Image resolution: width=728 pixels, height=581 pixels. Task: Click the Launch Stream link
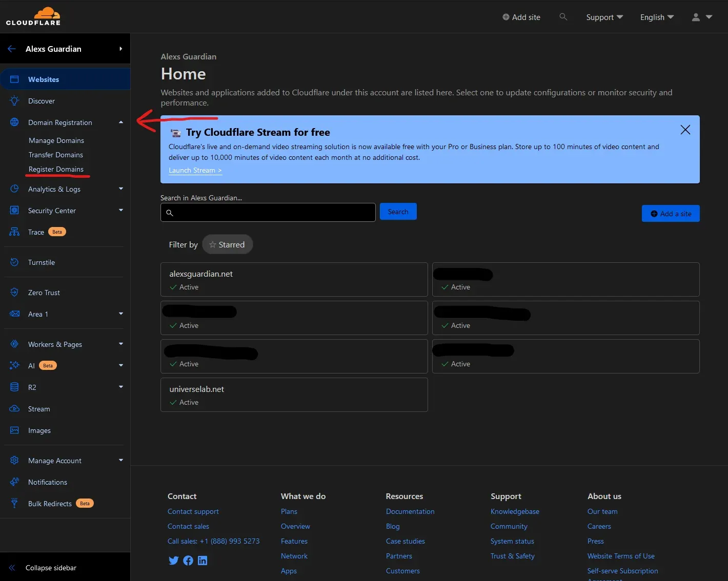pyautogui.click(x=195, y=170)
